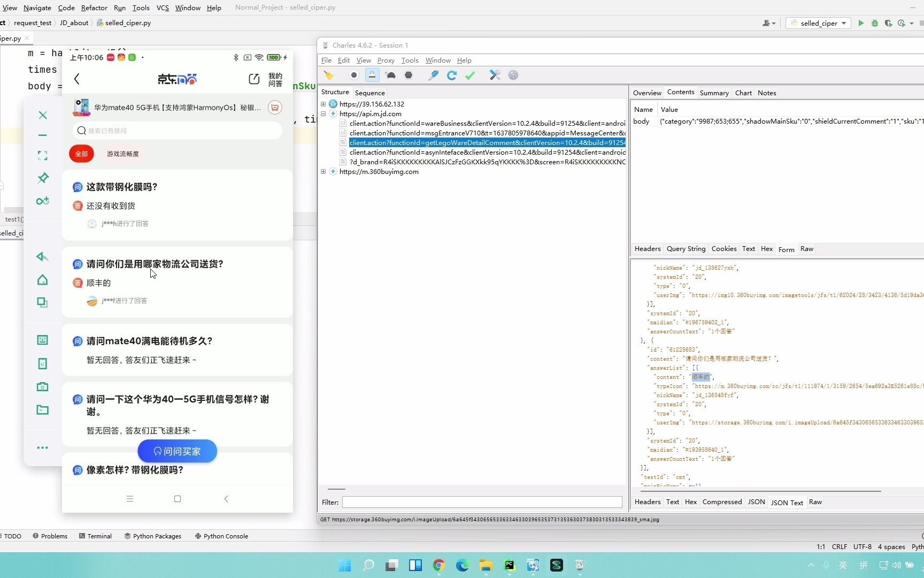Click the Chrome icon in Windows taskbar
The height and width of the screenshot is (578, 924).
pos(439,565)
